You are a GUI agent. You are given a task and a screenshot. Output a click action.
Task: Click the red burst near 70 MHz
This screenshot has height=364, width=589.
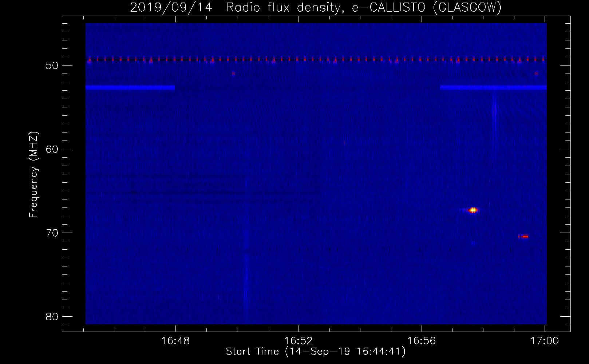(523, 237)
